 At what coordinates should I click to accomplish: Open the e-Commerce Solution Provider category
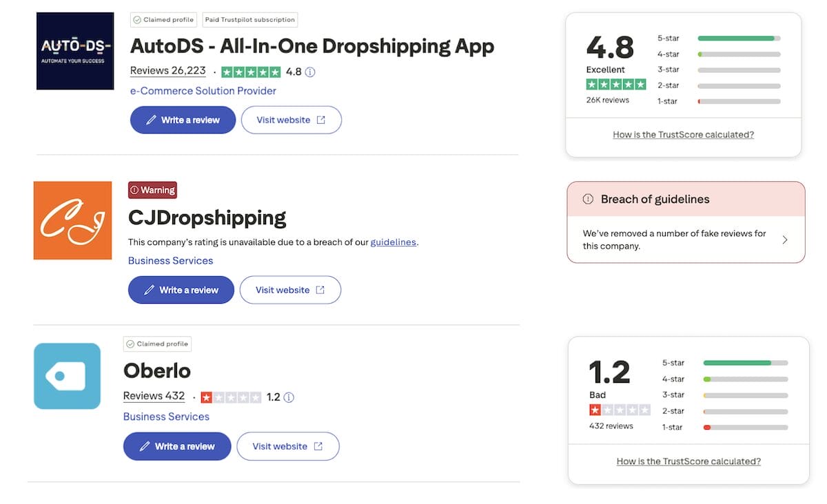[x=203, y=90]
